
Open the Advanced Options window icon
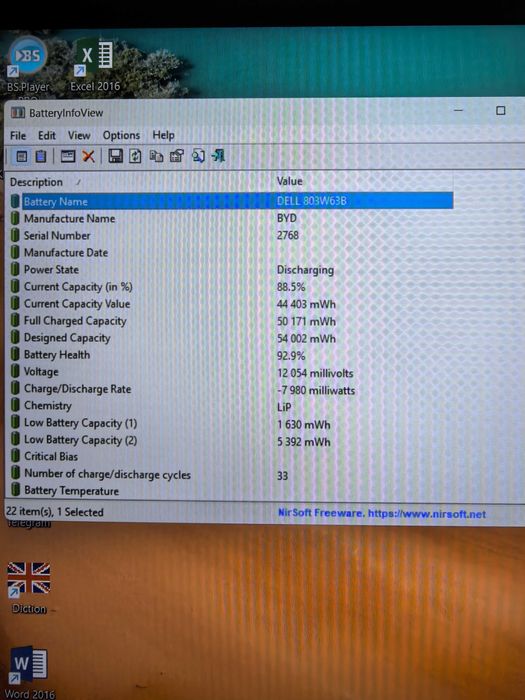point(68,156)
